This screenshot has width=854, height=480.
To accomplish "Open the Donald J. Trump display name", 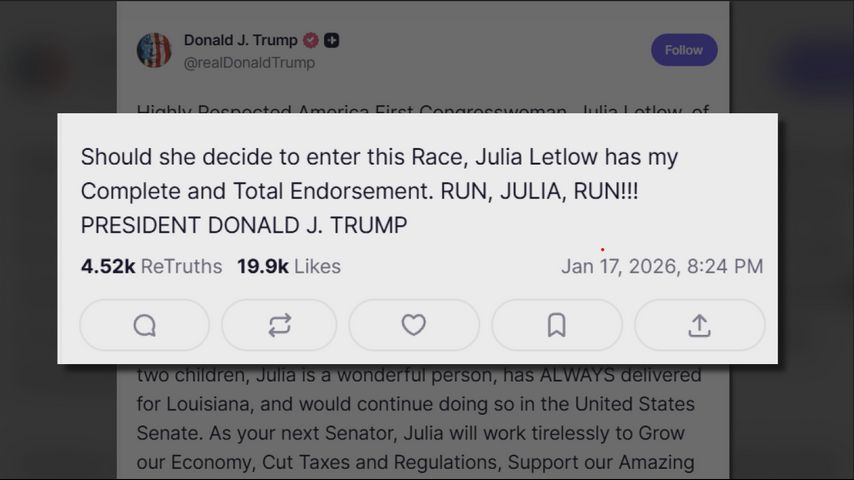I will coord(240,41).
